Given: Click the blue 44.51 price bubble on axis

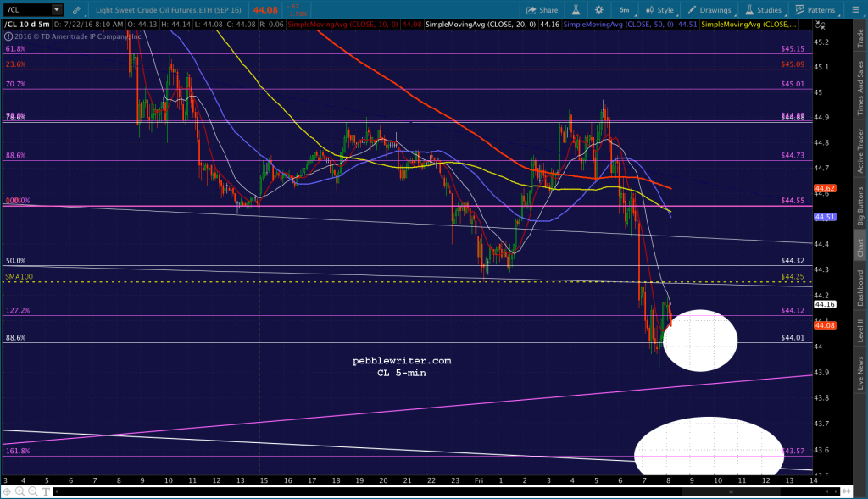Looking at the screenshot, I should click(825, 217).
